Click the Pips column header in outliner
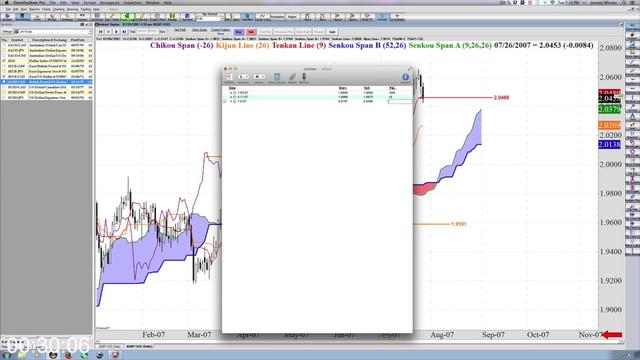This screenshot has height=360, width=640. click(392, 88)
